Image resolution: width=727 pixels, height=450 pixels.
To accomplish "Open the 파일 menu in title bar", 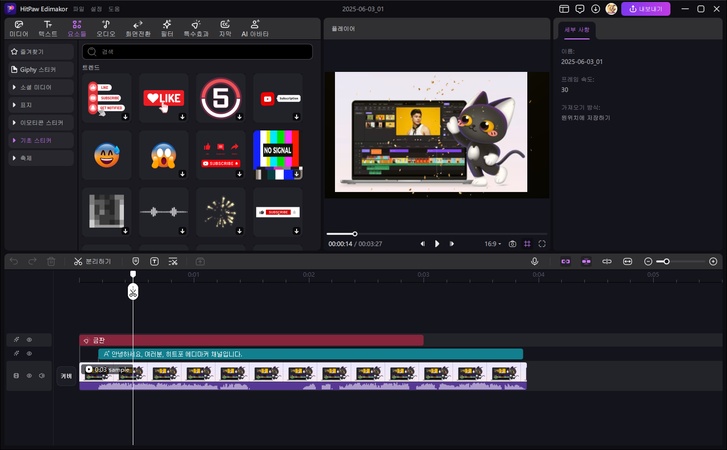I will [x=78, y=9].
